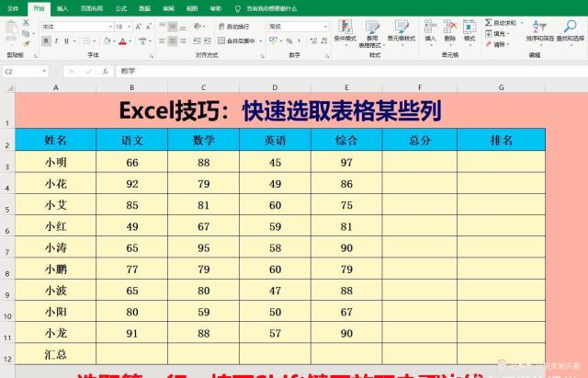Switch to the 数据 ribbon tab
The width and height of the screenshot is (588, 378).
[144, 8]
